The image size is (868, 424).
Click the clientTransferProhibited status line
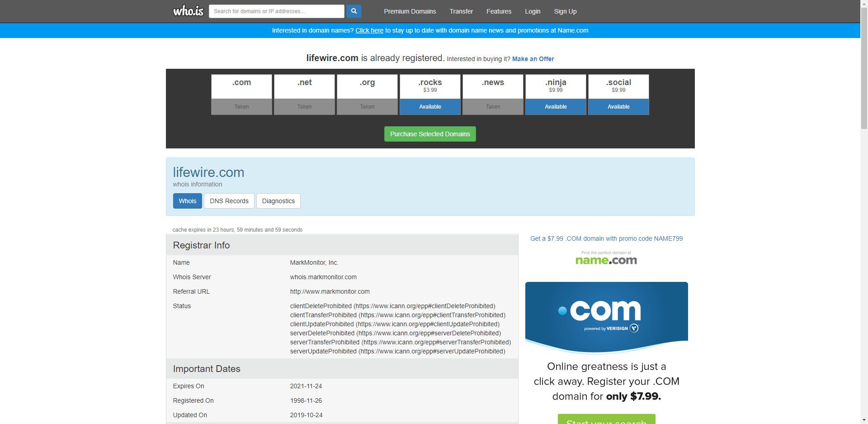tap(398, 315)
